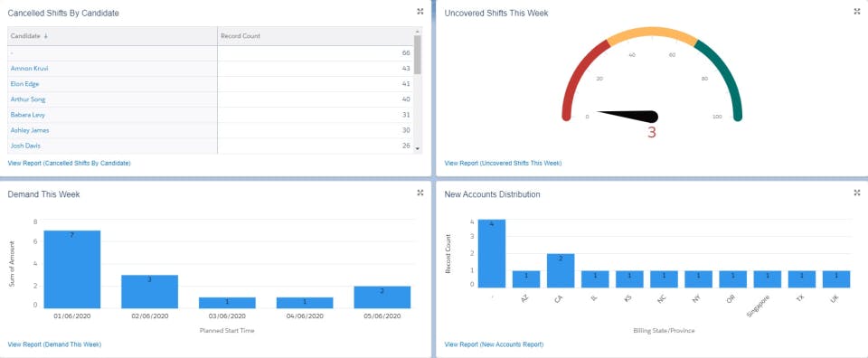Click the KS bar in New Accounts chart
Viewport: 868px width, 358px height.
pos(629,279)
